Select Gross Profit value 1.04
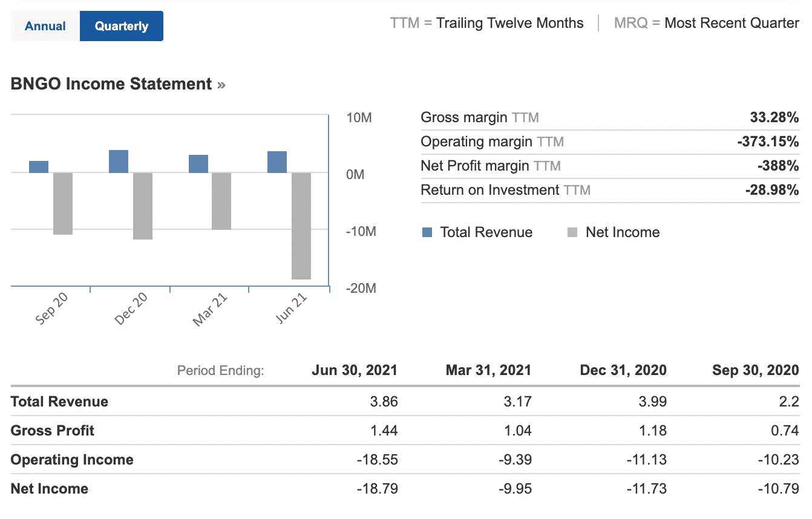 coord(517,431)
